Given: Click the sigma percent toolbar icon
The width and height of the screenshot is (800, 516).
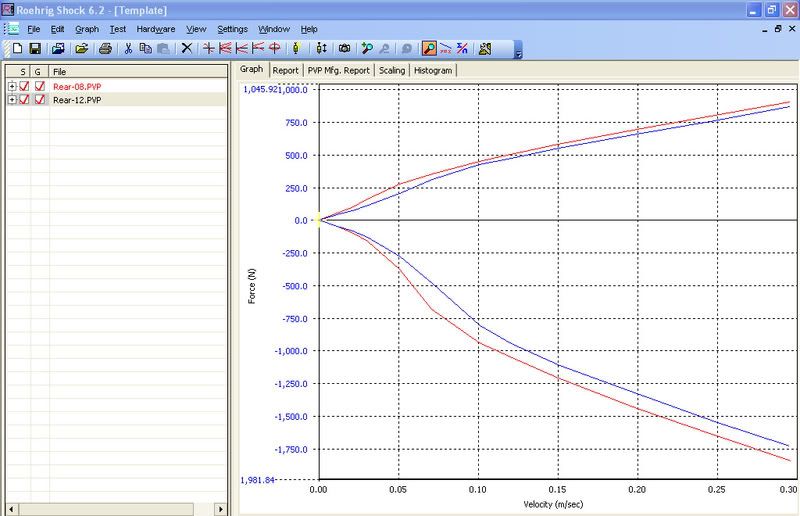Looking at the screenshot, I should point(462,48).
